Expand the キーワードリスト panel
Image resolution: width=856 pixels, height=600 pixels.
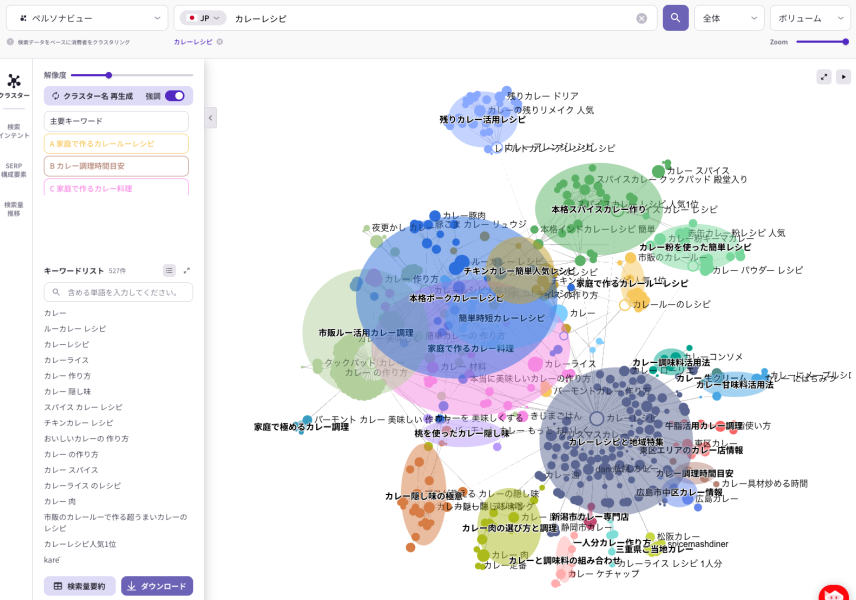coord(187,271)
